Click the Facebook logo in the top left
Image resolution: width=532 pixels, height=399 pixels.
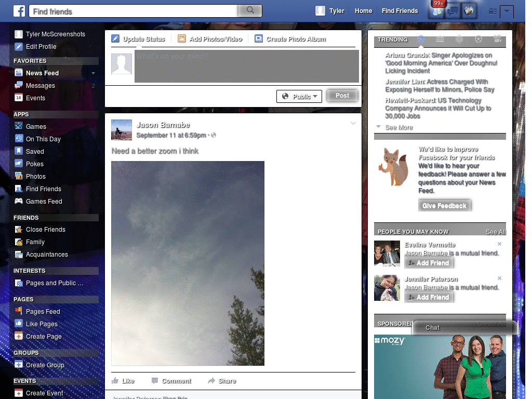(x=19, y=11)
